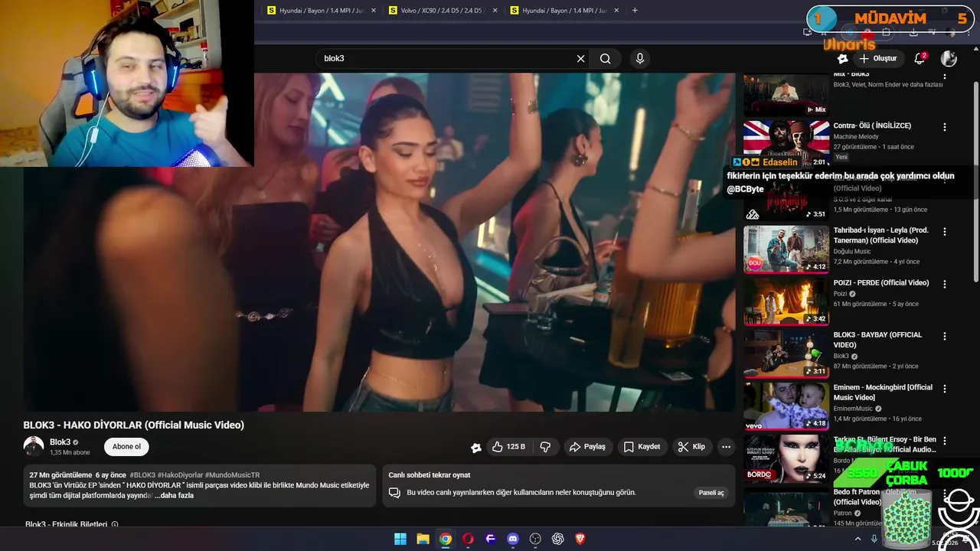This screenshot has height=551, width=980.
Task: Open the live chat replay panel icon
Action: (394, 493)
